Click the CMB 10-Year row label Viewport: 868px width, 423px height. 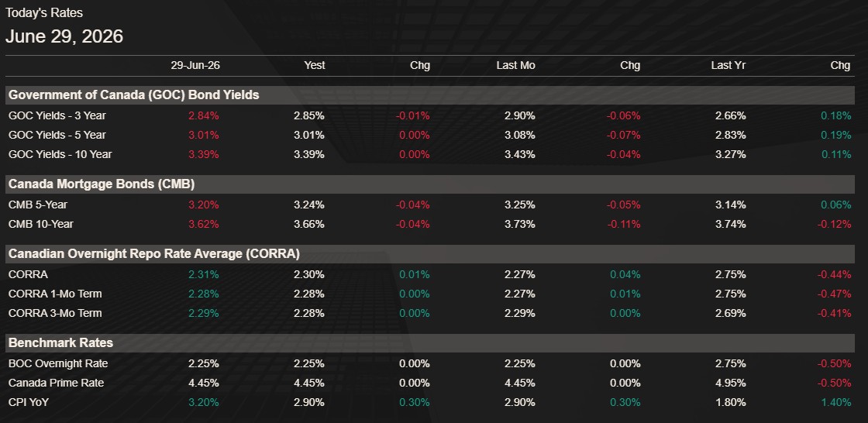(41, 224)
